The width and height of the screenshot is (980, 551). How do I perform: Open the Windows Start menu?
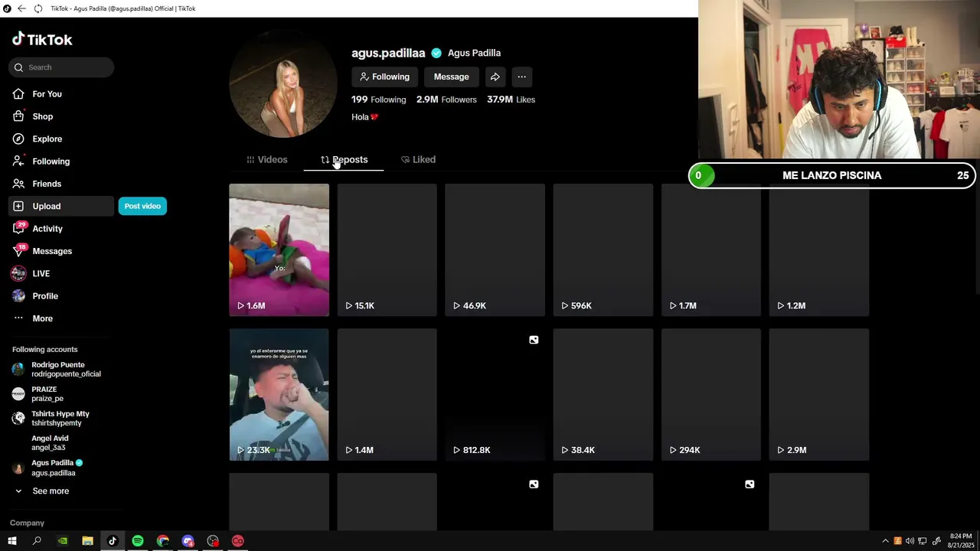11,541
